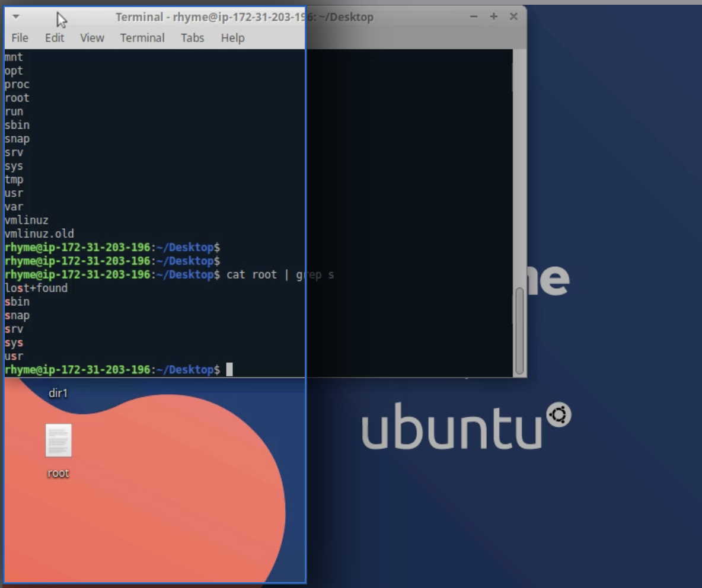Click the 'mnt' line in terminal output
The width and height of the screenshot is (702, 588).
point(14,57)
